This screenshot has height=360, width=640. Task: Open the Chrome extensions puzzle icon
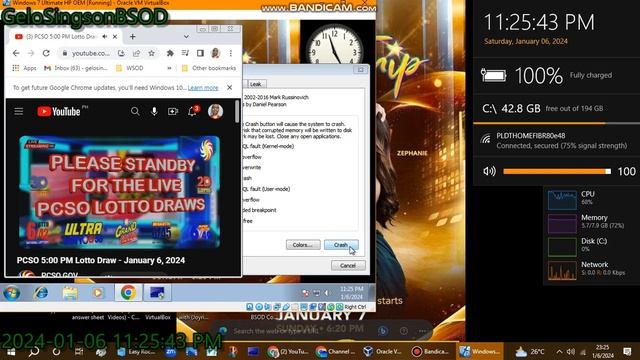[x=170, y=53]
